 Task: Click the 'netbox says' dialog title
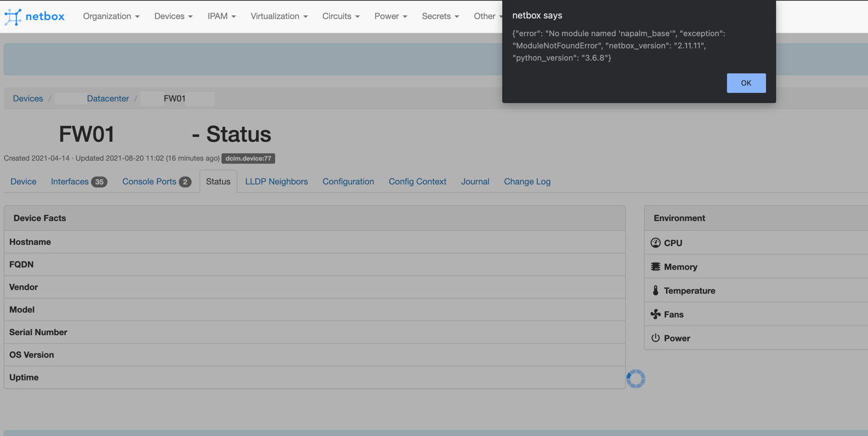[537, 15]
